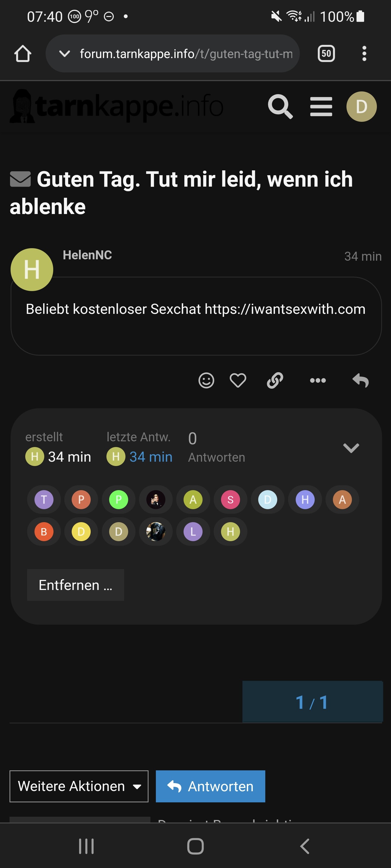The height and width of the screenshot is (868, 391).
Task: Open the Weitere Aktionen dropdown
Action: (79, 786)
